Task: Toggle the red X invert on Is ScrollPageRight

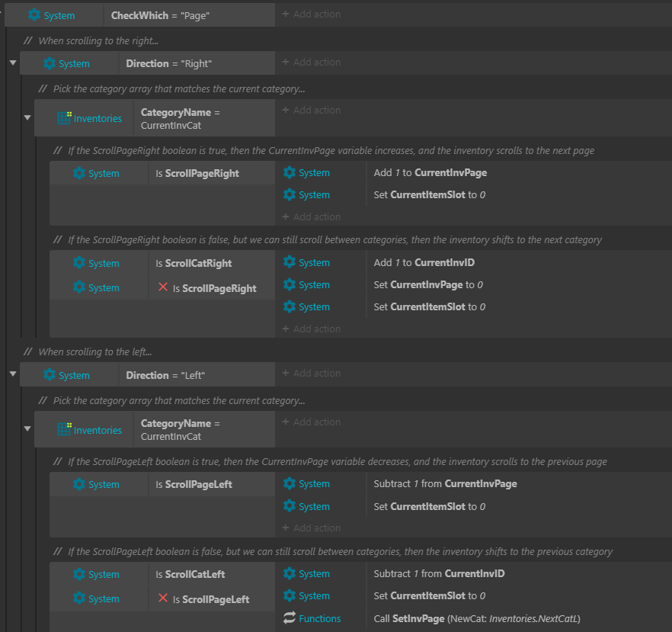Action: coord(162,287)
